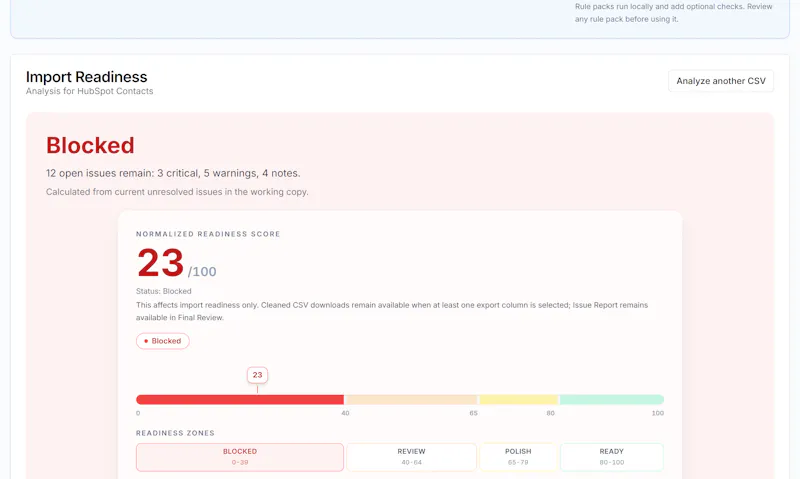
Task: Select the POLISH 65-79 readiness zone card
Action: [518, 457]
